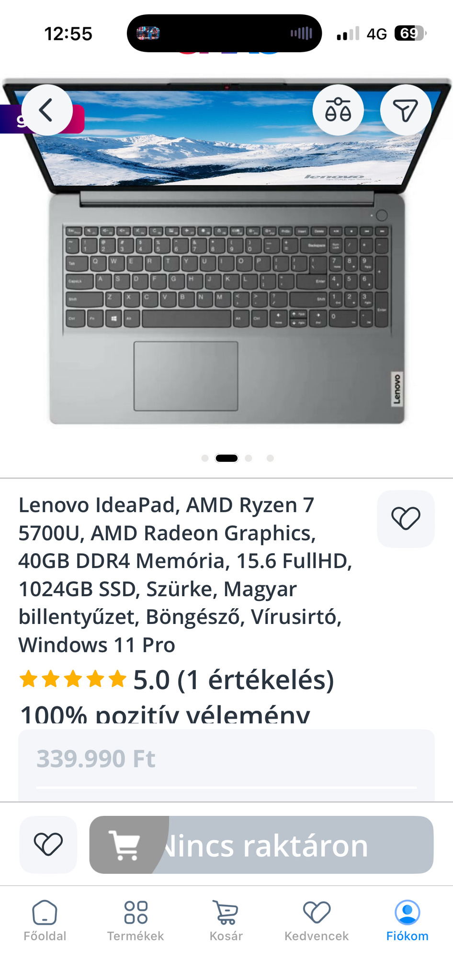This screenshot has height=980, width=453.
Task: Select the fourth image carousel dot
Action: tap(270, 458)
